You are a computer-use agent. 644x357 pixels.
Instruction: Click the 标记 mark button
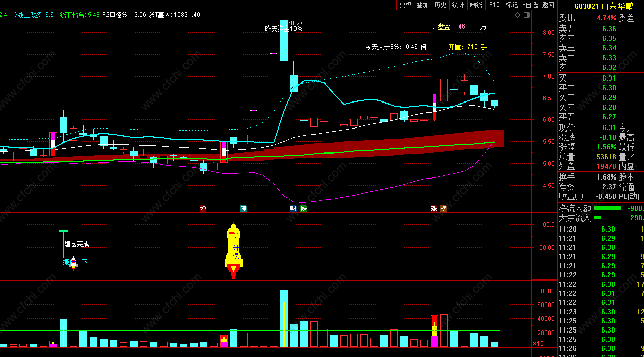click(x=512, y=5)
